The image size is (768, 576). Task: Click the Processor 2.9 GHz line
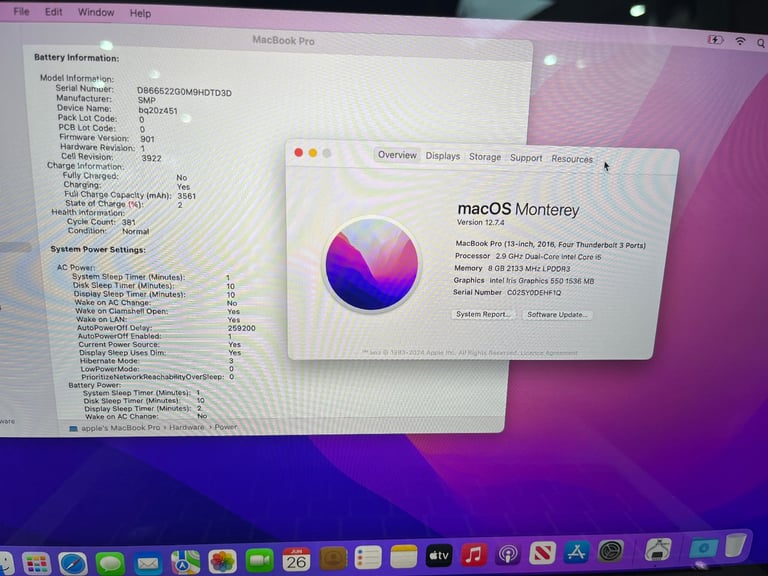click(x=528, y=256)
